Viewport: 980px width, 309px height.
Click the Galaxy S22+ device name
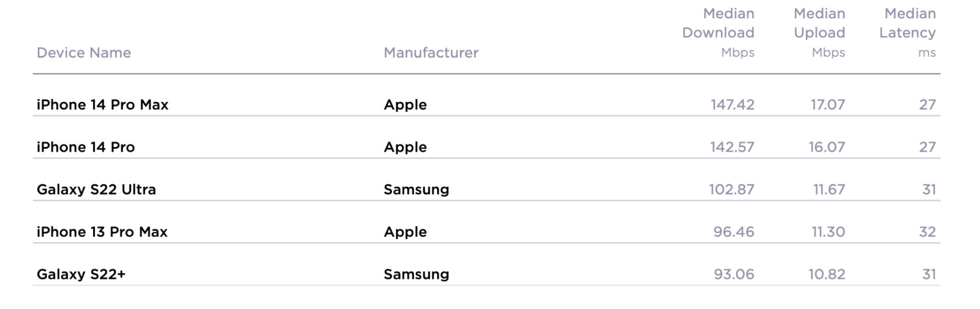pyautogui.click(x=81, y=275)
